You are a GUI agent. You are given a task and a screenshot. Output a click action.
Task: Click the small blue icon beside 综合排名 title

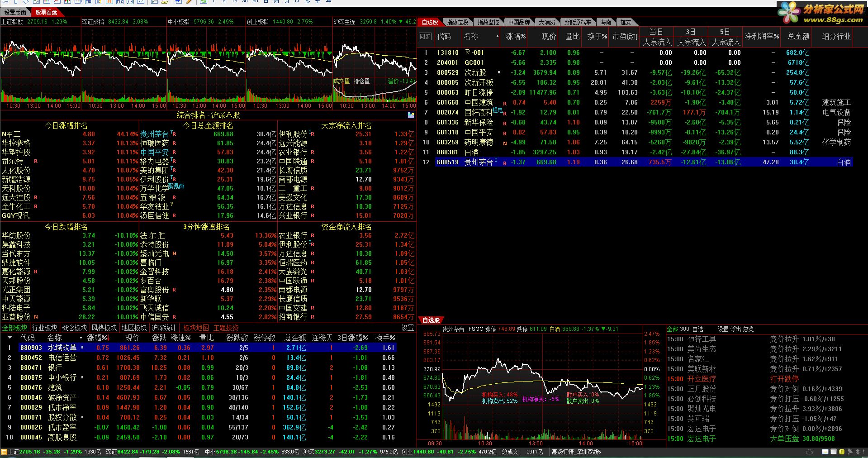(x=411, y=115)
